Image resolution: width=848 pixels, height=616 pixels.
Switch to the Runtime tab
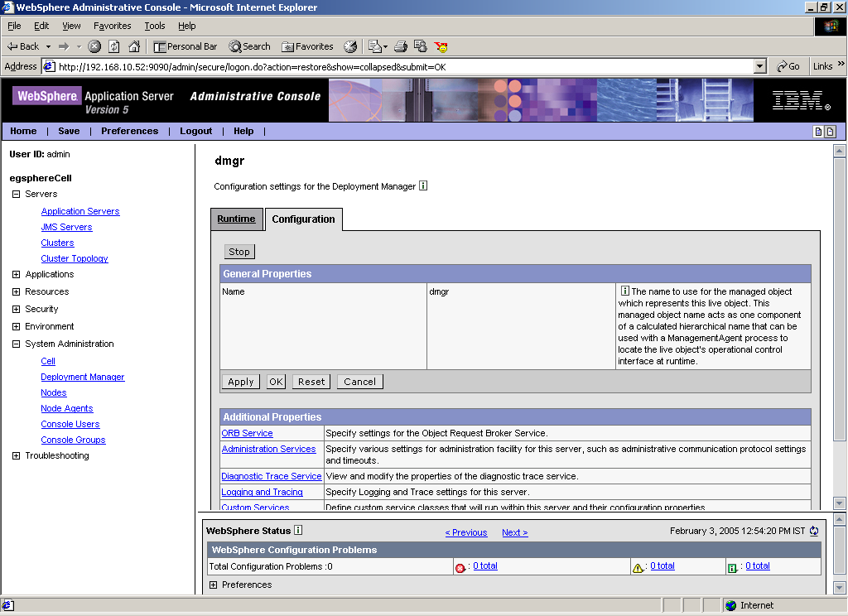[236, 219]
